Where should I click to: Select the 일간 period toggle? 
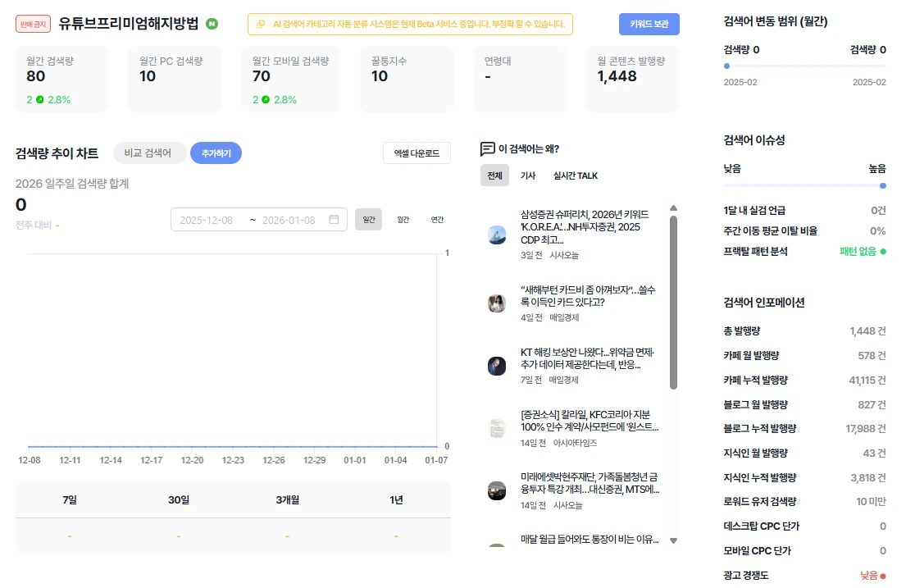[x=369, y=219]
